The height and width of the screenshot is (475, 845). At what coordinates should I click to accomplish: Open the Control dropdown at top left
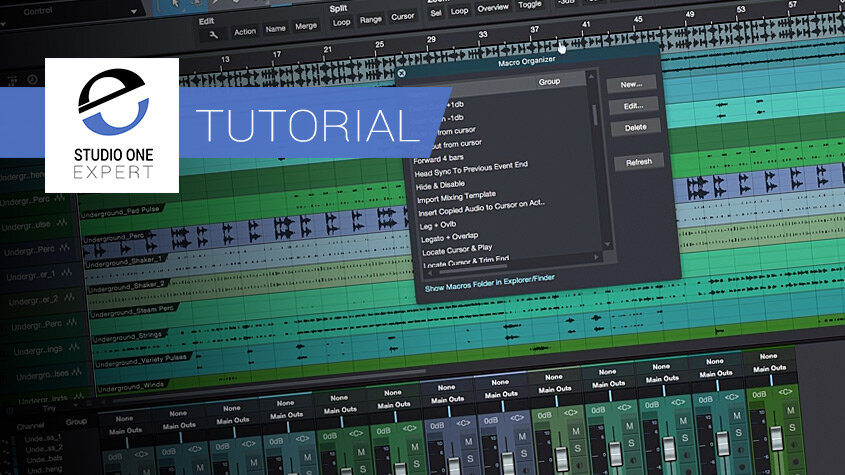133,12
